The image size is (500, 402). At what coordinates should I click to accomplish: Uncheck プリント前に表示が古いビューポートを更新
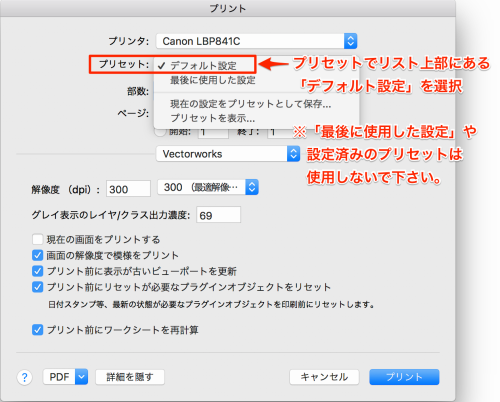(x=37, y=271)
